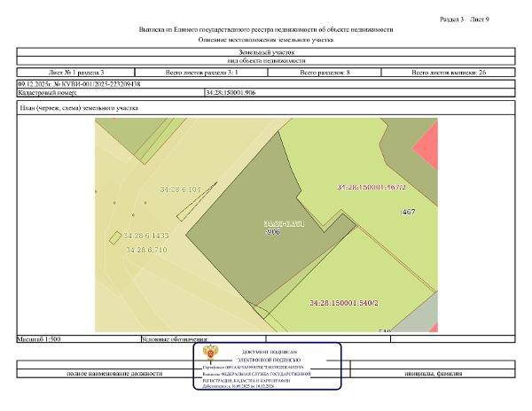The height and width of the screenshot is (411, 532).
Task: Click the certificate number line in the stamp
Action: 253,367
